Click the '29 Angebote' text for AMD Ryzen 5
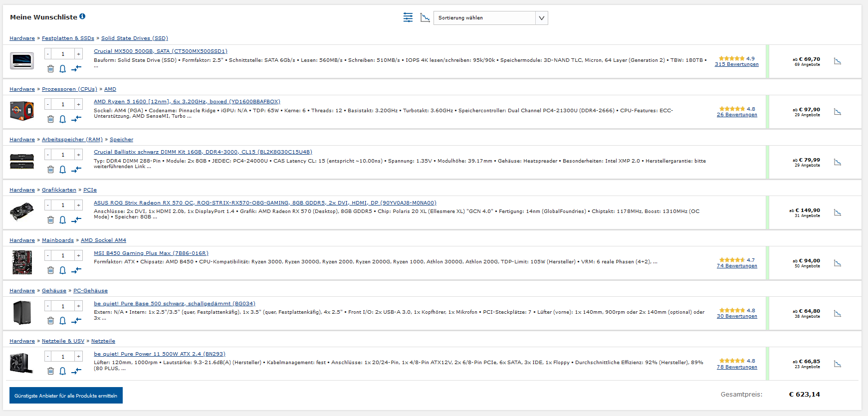868x416 pixels. pos(807,115)
